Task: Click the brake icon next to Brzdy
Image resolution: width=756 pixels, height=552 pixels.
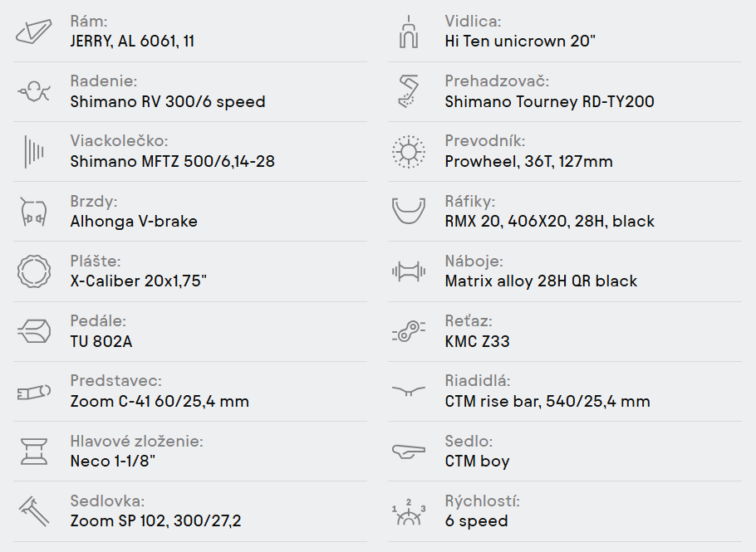Action: pyautogui.click(x=34, y=212)
